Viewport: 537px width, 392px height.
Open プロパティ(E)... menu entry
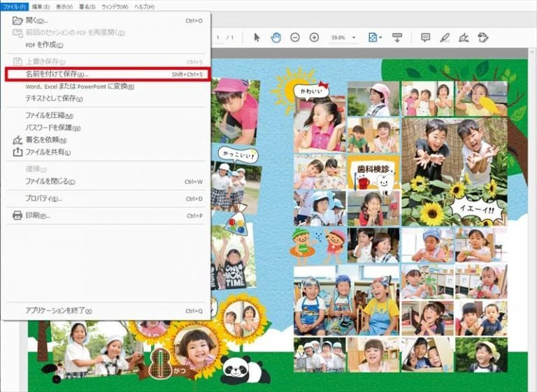tap(107, 198)
